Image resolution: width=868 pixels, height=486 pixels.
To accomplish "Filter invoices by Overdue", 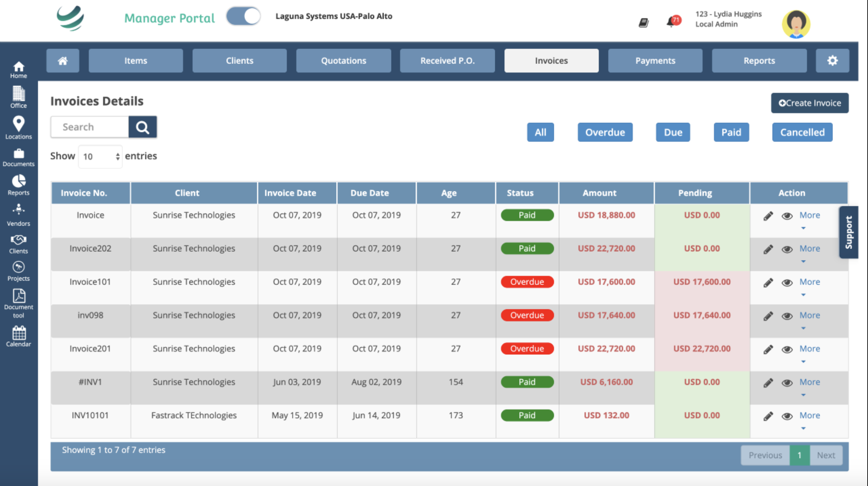I will [x=605, y=132].
